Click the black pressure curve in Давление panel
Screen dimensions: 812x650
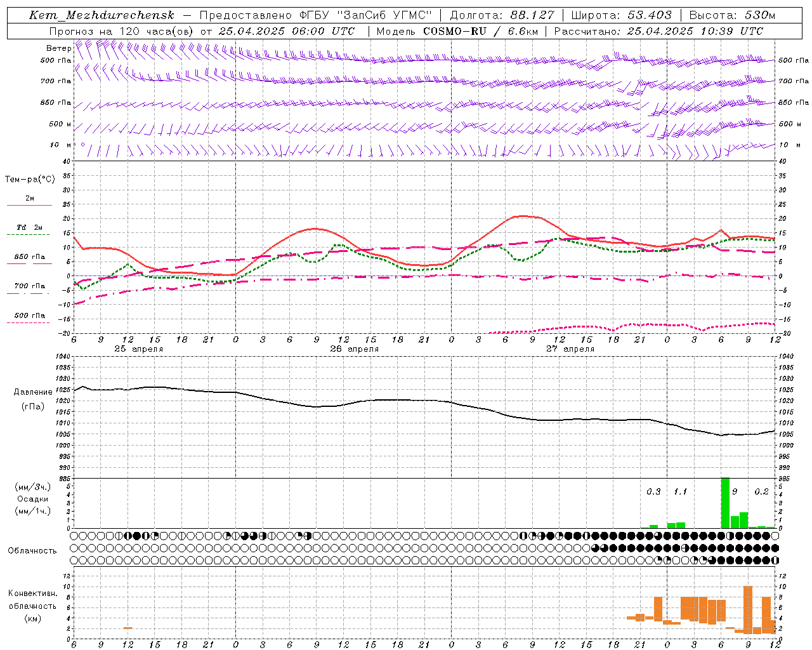pos(424,401)
